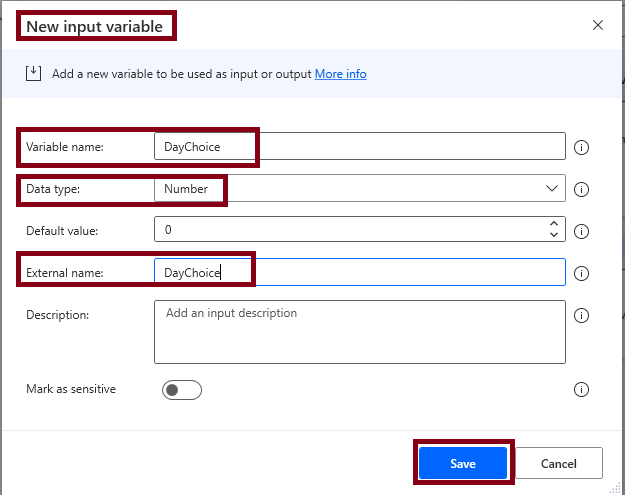625x495 pixels.
Task: Cancel the new input variable dialog
Action: 559,463
